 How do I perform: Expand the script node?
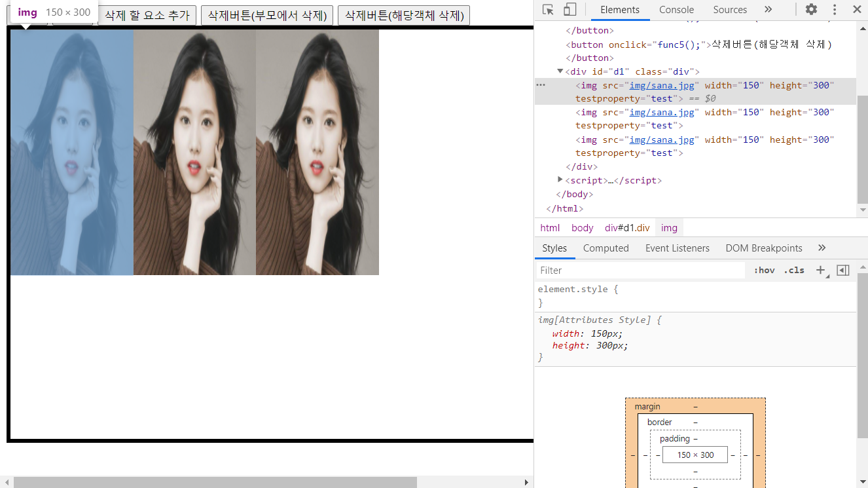coord(560,179)
